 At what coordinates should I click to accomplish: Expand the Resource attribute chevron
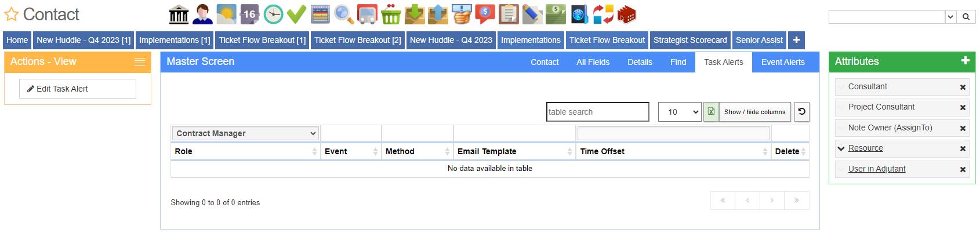(x=841, y=148)
